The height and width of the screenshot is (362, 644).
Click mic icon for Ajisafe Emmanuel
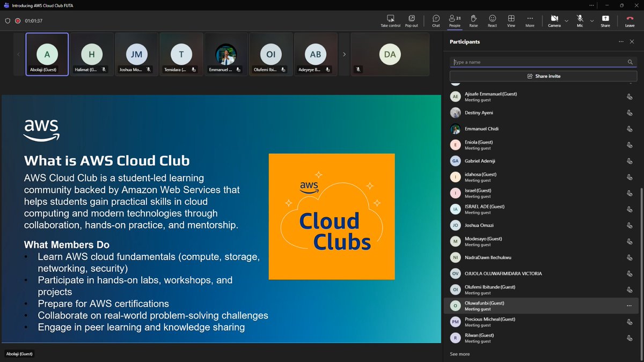[629, 97]
